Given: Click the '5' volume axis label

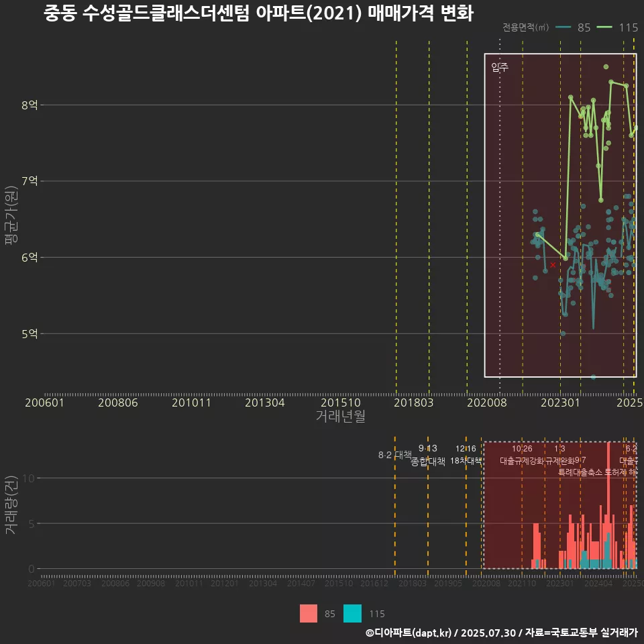Looking at the screenshot, I should [x=32, y=524].
